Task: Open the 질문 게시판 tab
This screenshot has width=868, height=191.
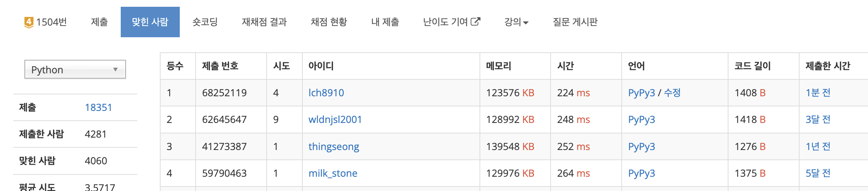Action: point(575,22)
